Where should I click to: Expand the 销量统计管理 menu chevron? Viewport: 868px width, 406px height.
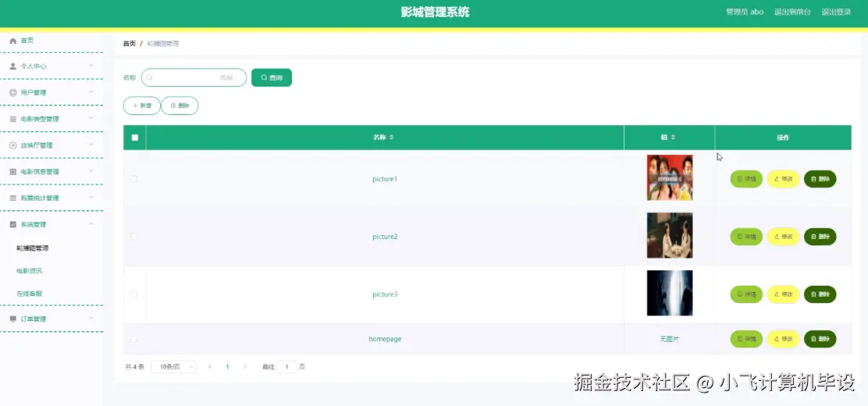coord(91,198)
